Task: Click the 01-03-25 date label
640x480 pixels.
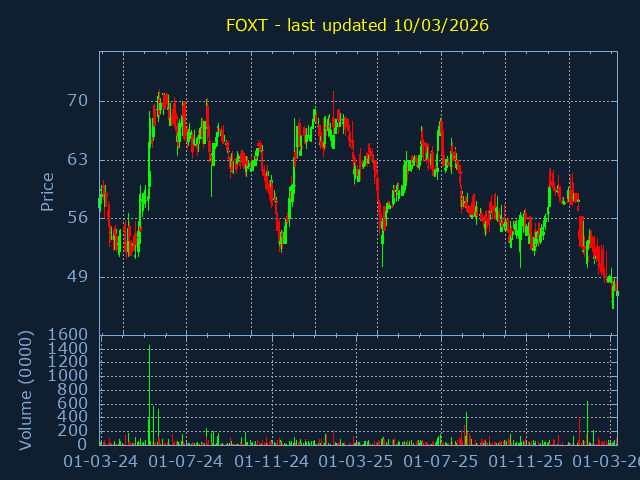Action: [x=355, y=462]
